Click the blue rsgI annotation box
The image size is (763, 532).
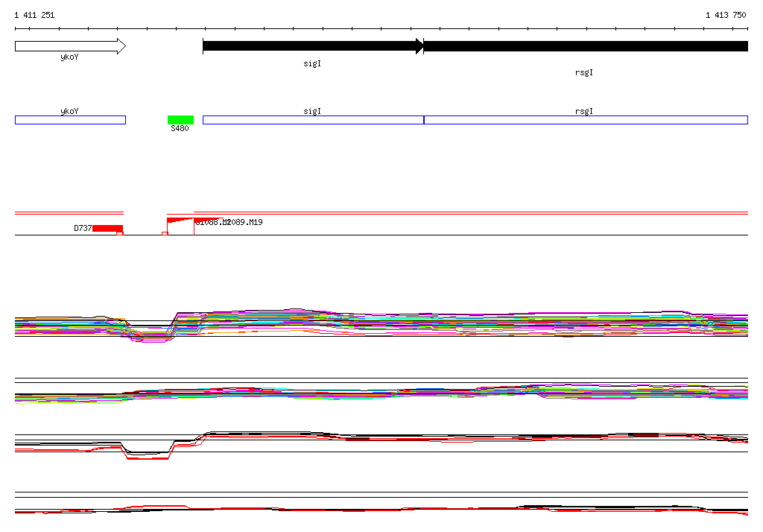[x=586, y=120]
